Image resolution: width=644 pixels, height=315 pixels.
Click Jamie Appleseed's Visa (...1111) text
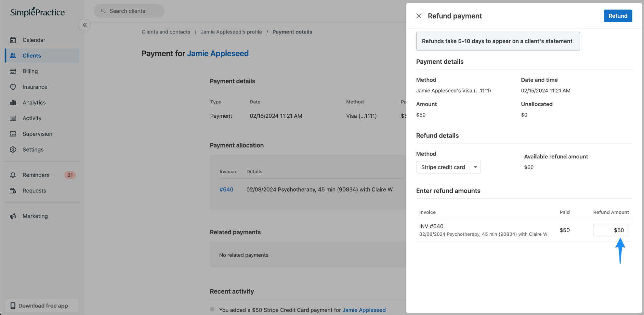tap(453, 91)
